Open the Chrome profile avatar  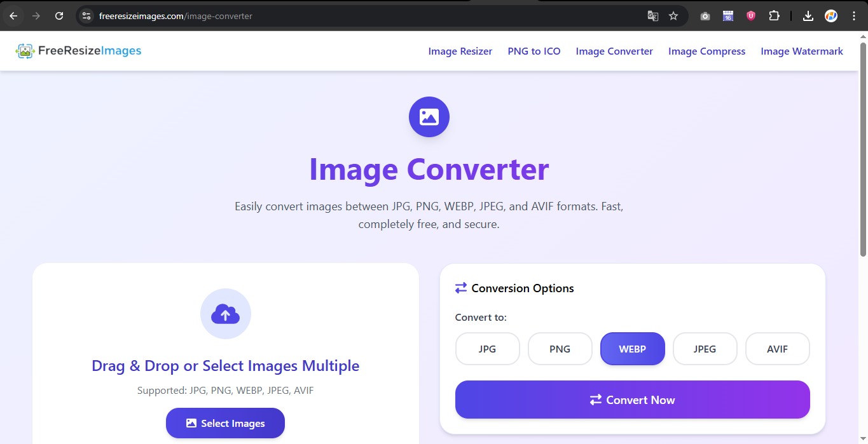(x=831, y=16)
